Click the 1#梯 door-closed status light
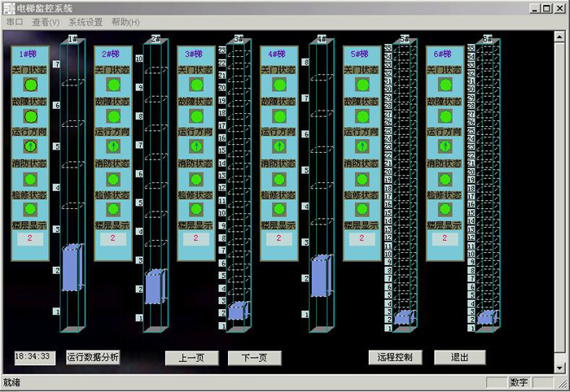This screenshot has height=392, width=570. (30, 85)
